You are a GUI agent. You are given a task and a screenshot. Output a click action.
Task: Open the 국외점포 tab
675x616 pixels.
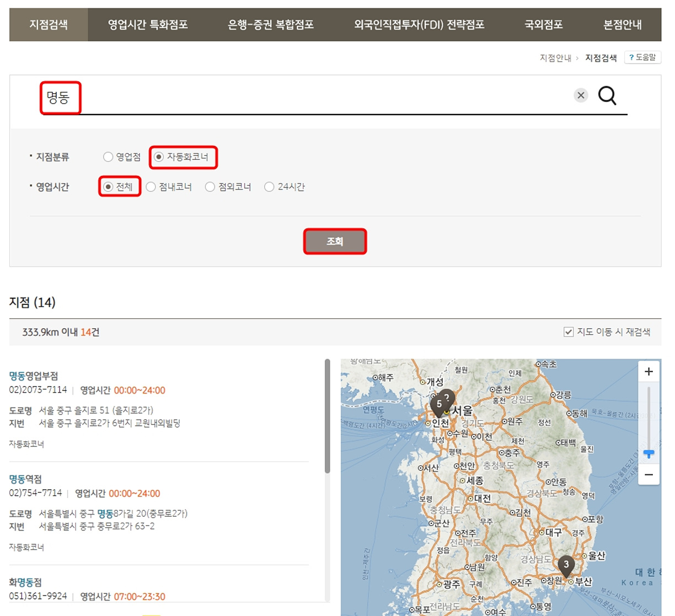pyautogui.click(x=544, y=25)
